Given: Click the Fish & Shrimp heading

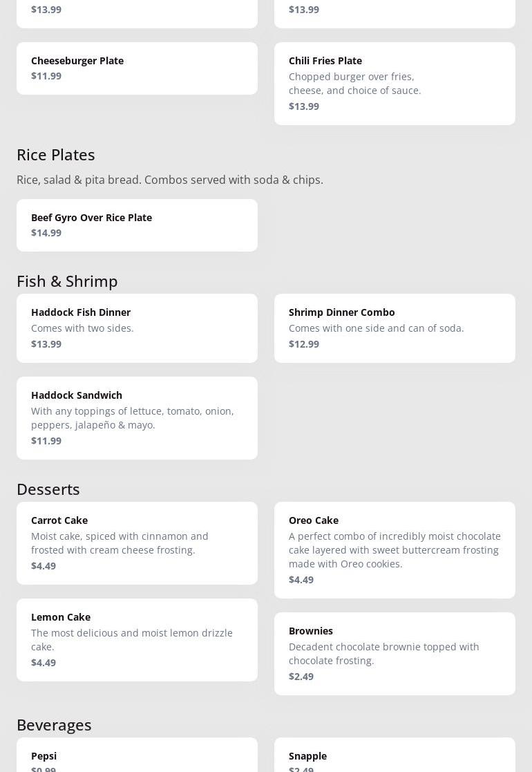Looking at the screenshot, I should (67, 281).
